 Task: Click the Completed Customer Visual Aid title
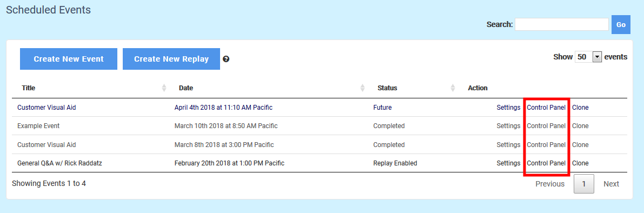(x=47, y=145)
